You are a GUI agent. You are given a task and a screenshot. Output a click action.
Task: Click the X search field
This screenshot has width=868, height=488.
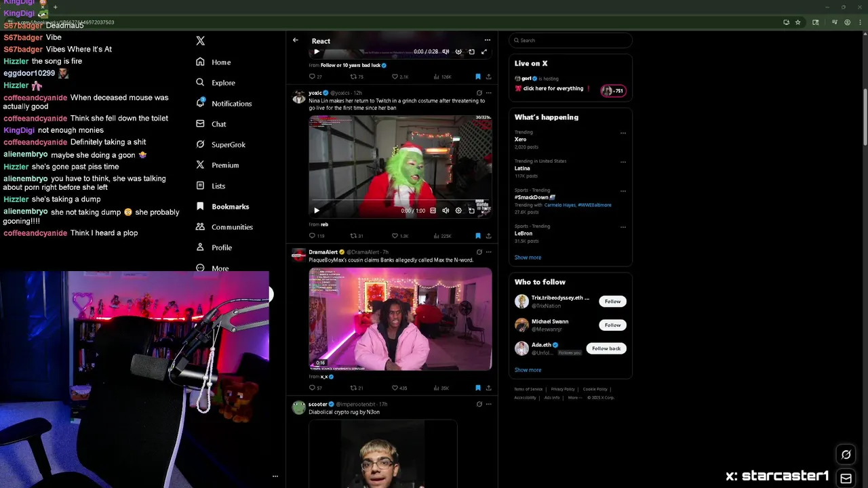pos(570,40)
